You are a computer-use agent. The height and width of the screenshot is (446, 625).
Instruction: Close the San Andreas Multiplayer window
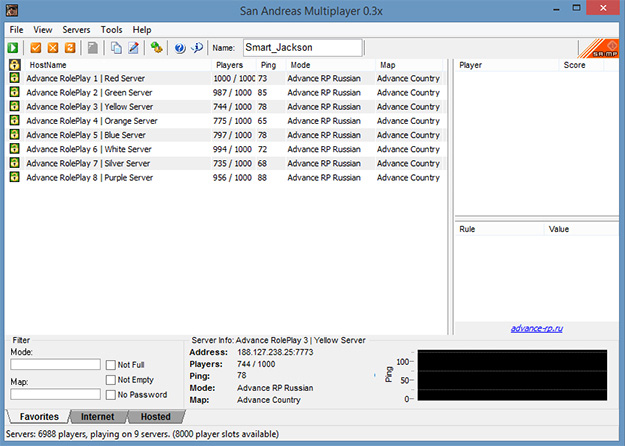(603, 8)
